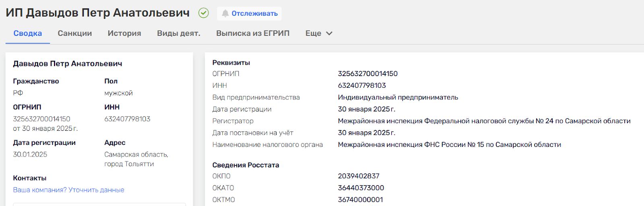
Task: Click the Ваша компания? Уточнить данные link
Action: tap(68, 190)
